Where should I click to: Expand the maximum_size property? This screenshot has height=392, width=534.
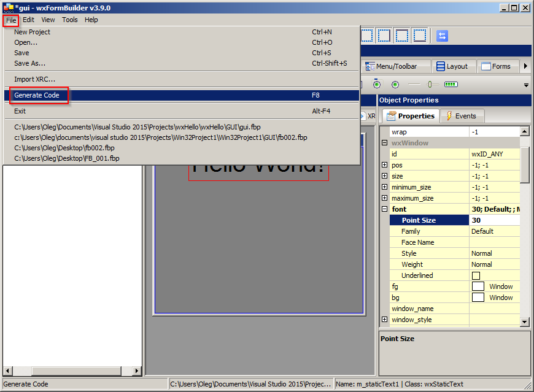click(384, 198)
